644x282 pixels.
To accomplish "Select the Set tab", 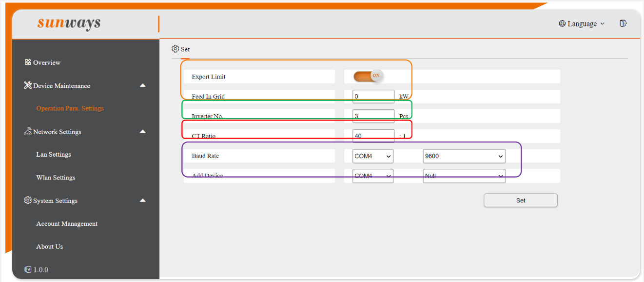I will pos(181,49).
